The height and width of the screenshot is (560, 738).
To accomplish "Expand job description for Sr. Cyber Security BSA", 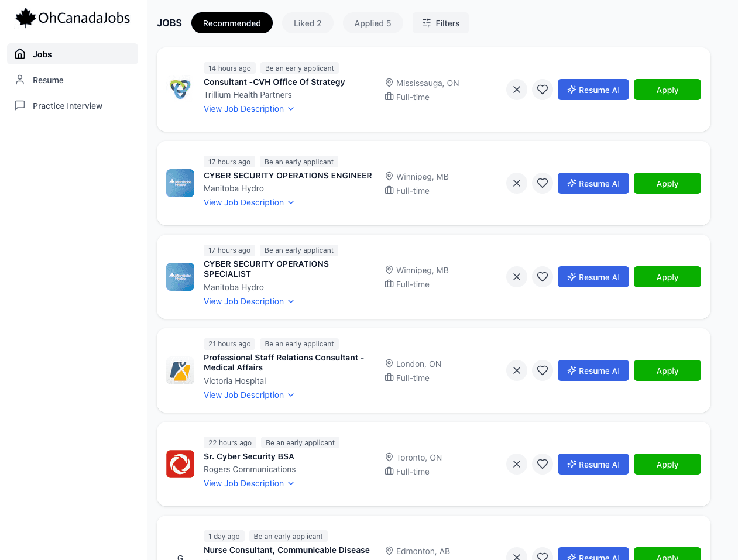I will coord(249,483).
